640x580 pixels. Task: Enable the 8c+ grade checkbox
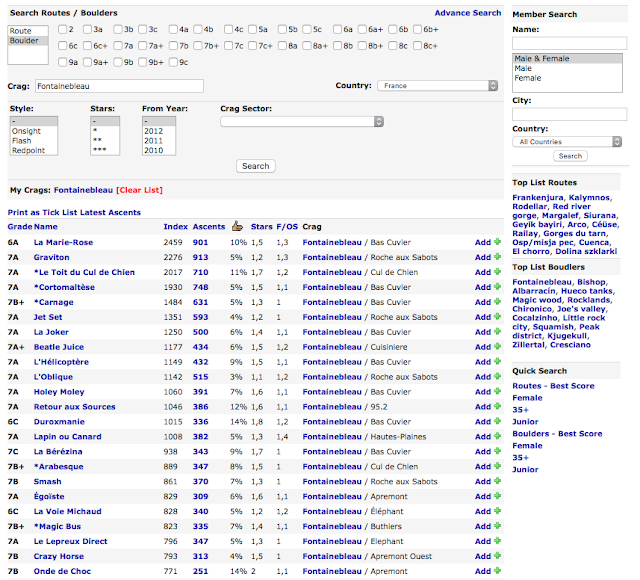click(417, 46)
